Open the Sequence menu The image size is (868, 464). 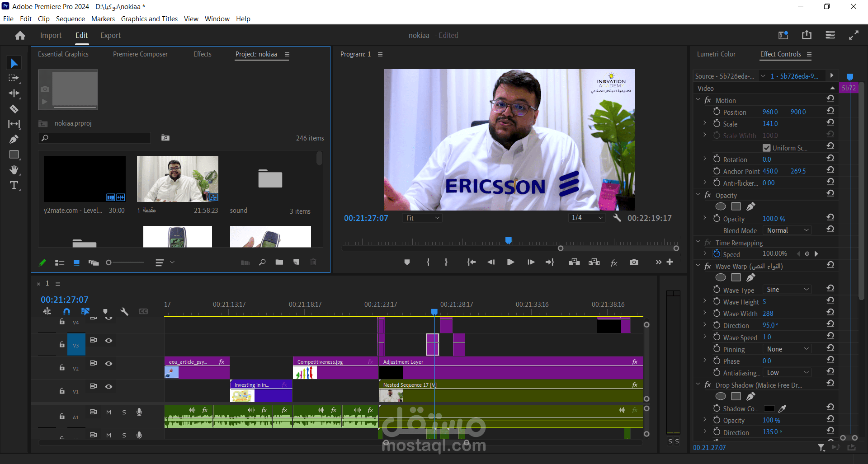click(70, 19)
